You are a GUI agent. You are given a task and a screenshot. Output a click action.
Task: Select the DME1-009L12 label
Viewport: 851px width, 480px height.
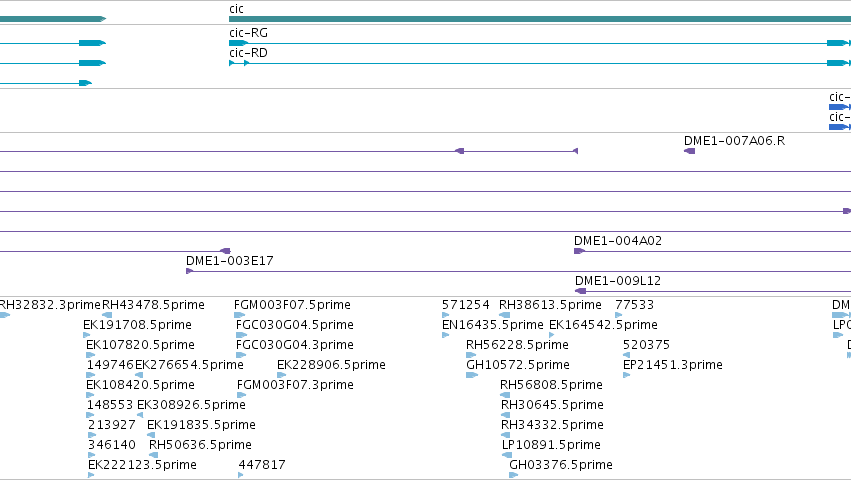point(618,281)
